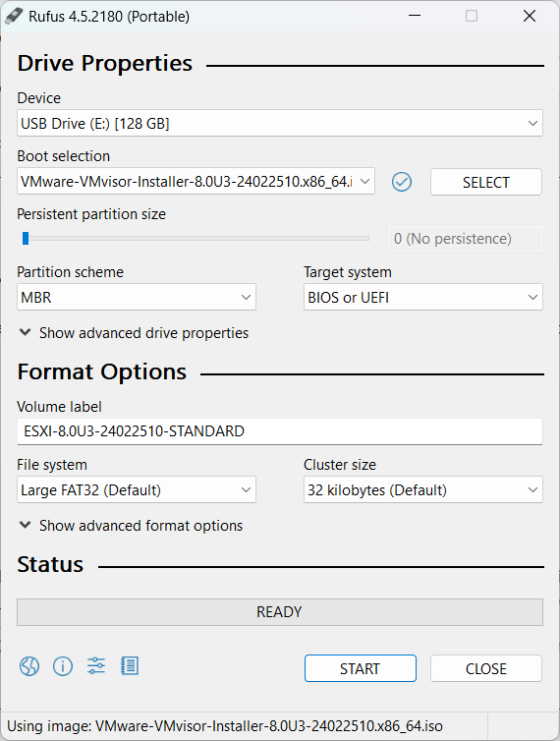Show the log notepad icon
The width and height of the screenshot is (560, 741).
pos(130,666)
